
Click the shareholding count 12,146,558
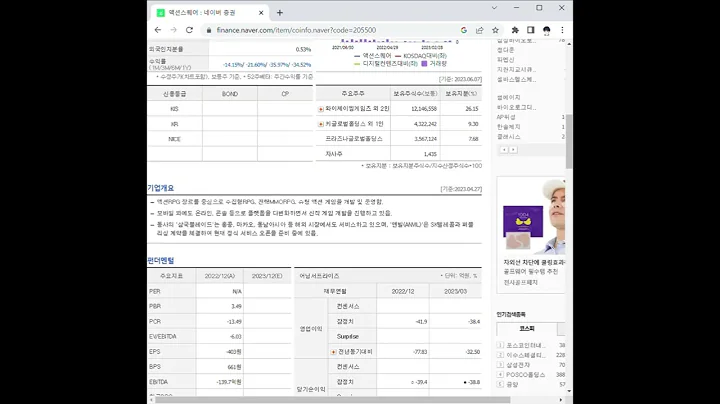(x=424, y=109)
